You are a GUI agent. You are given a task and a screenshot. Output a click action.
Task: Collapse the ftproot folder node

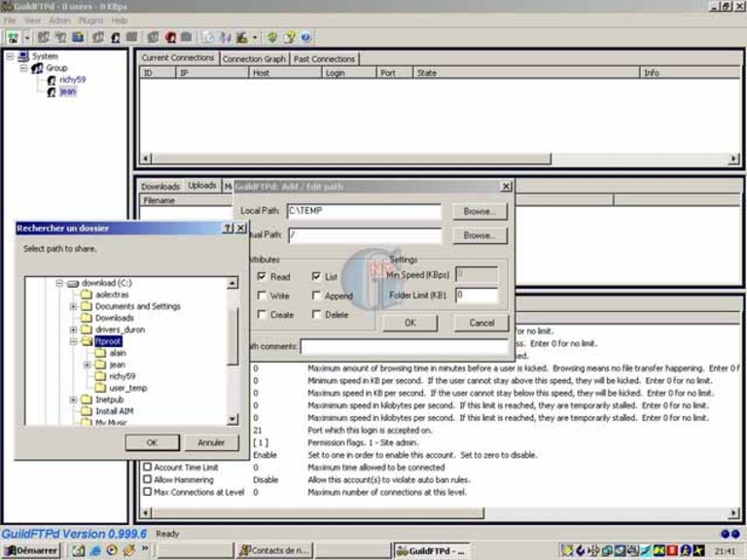[73, 341]
